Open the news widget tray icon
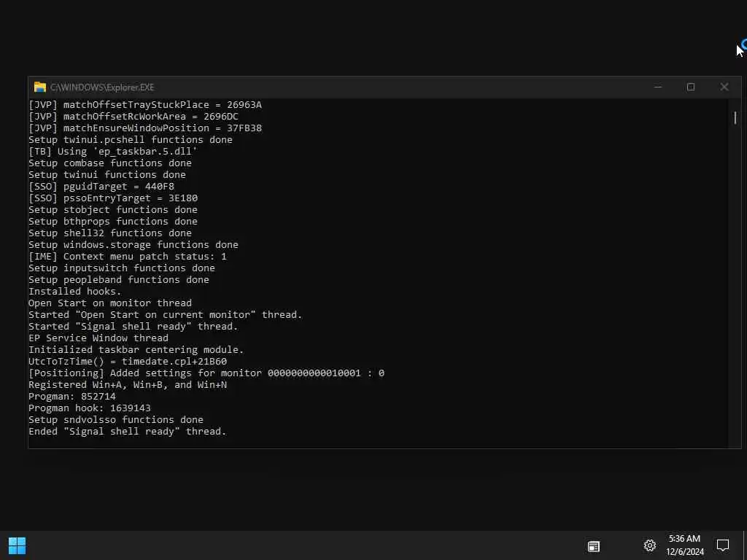Image resolution: width=747 pixels, height=560 pixels. pos(594,546)
